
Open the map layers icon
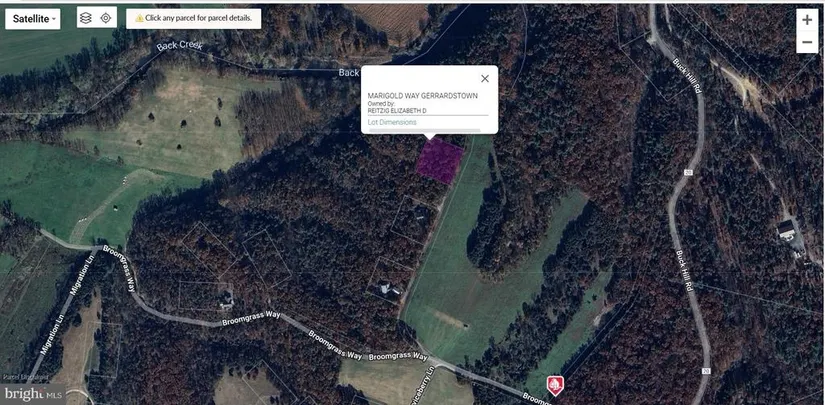click(x=86, y=18)
